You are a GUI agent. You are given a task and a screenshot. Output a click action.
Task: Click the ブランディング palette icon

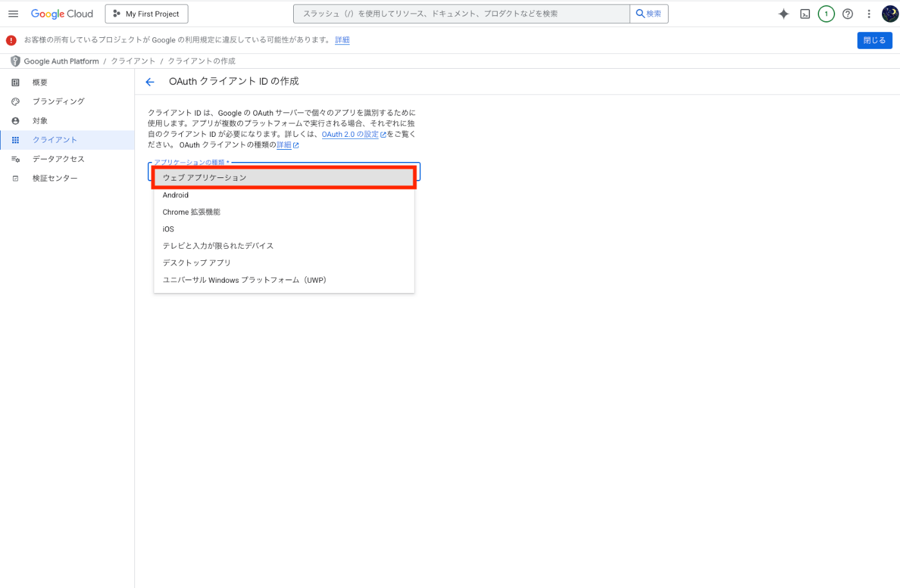tap(15, 102)
